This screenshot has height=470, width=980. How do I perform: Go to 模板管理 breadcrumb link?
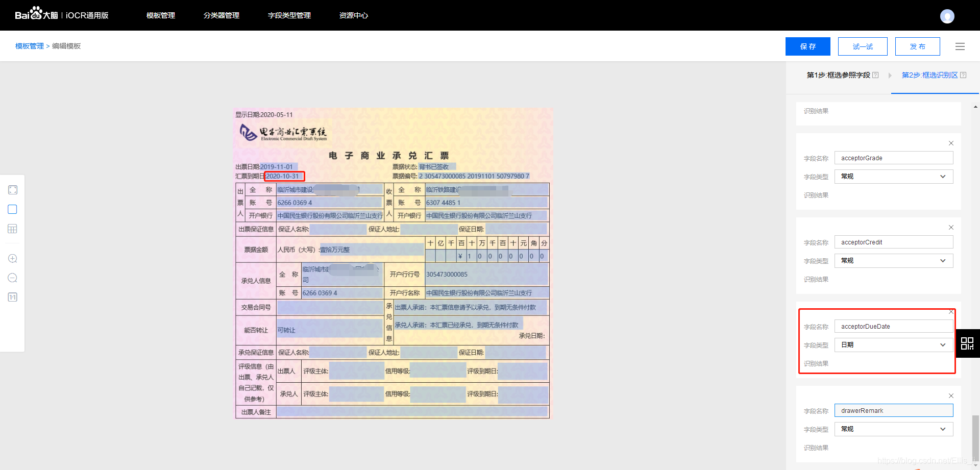(30, 46)
